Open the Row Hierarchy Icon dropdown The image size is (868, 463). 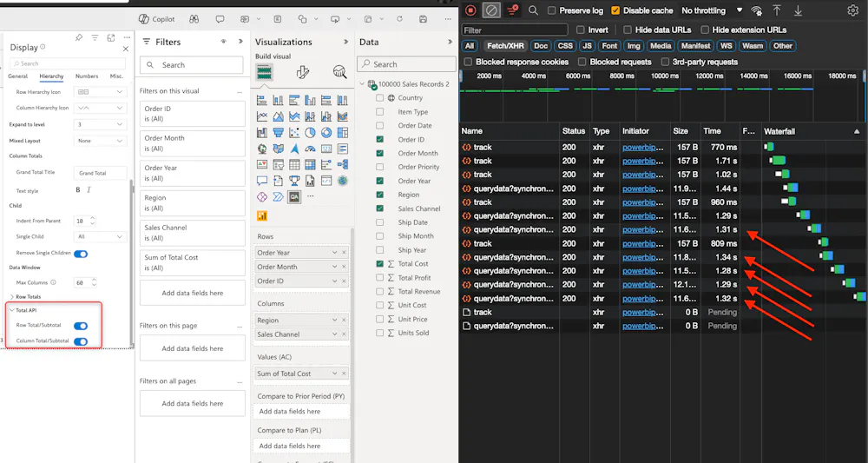pos(100,92)
